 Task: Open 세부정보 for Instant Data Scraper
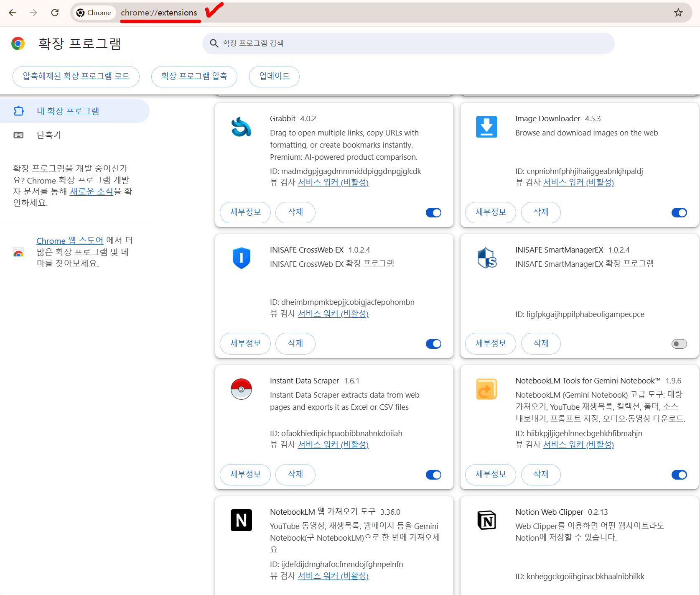[245, 475]
